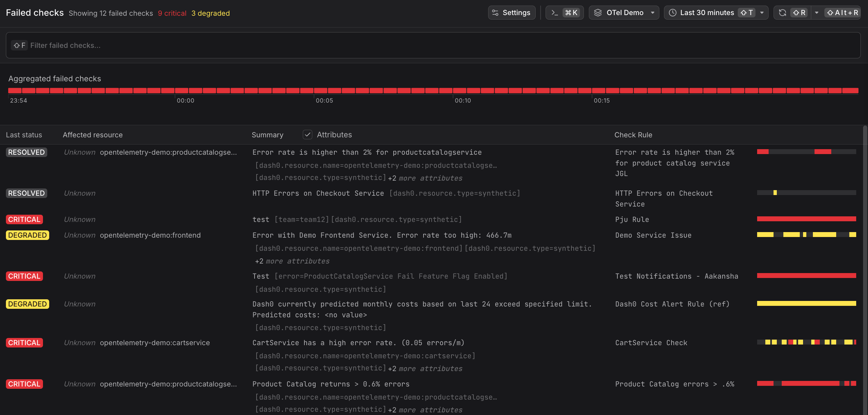868x415 pixels.
Task: Click the Pju Rule red status sparkline
Action: click(806, 219)
